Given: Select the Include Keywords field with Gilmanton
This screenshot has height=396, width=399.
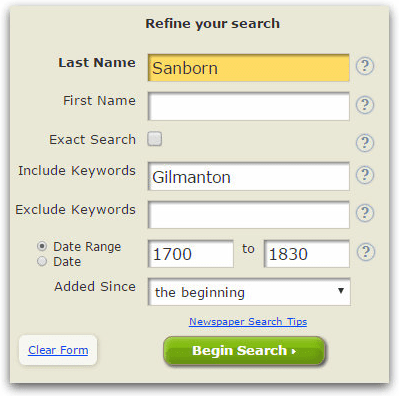Looking at the screenshot, I should click(x=249, y=176).
